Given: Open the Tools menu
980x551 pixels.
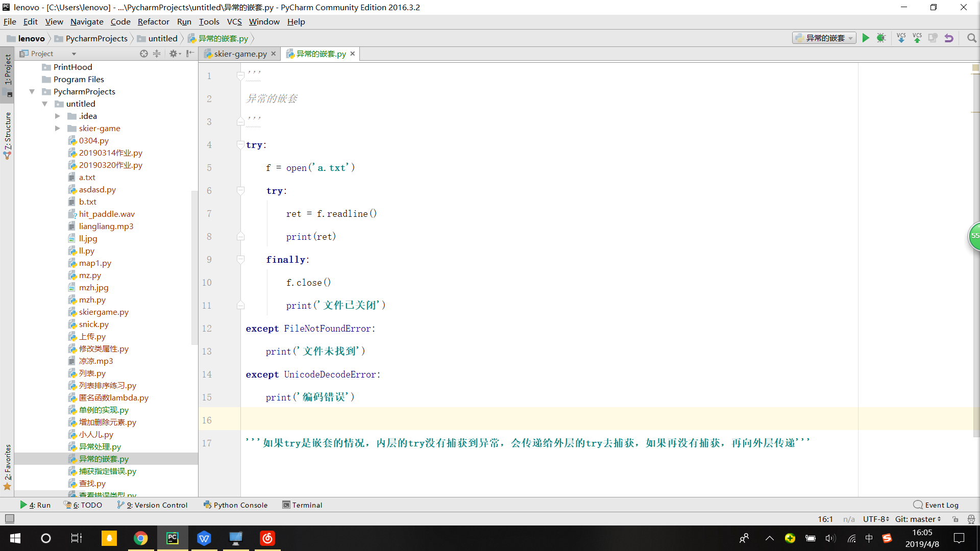Looking at the screenshot, I should pyautogui.click(x=209, y=21).
